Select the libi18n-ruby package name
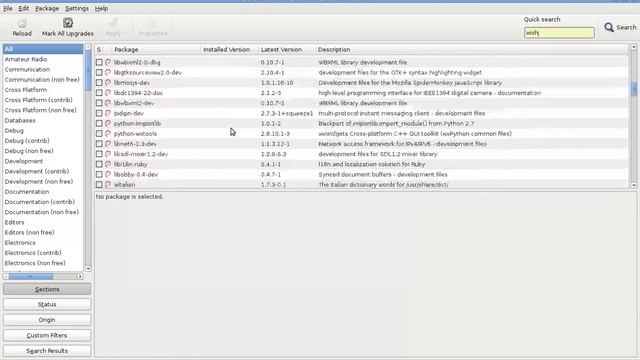Screen dimensions: 640x360 click(x=131, y=164)
